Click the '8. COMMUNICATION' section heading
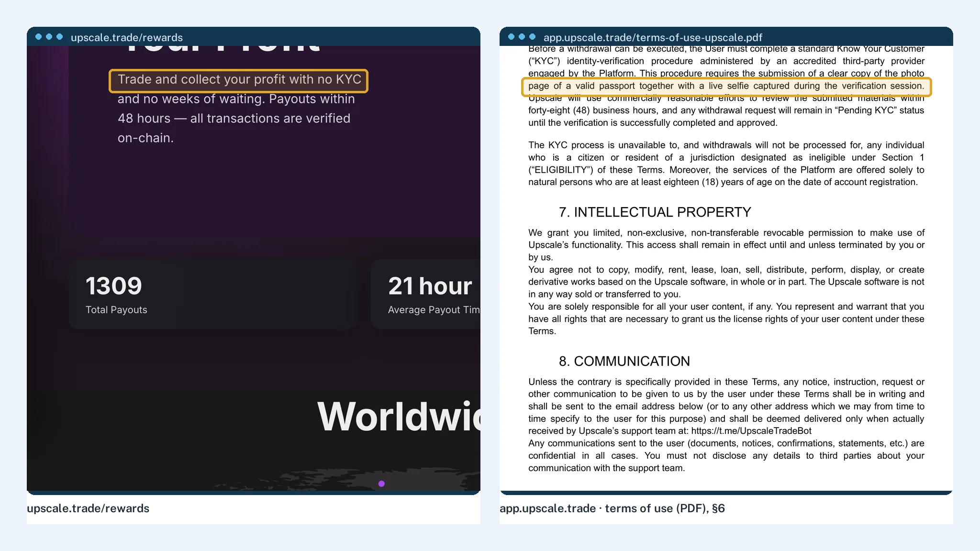The width and height of the screenshot is (980, 551). (x=624, y=361)
